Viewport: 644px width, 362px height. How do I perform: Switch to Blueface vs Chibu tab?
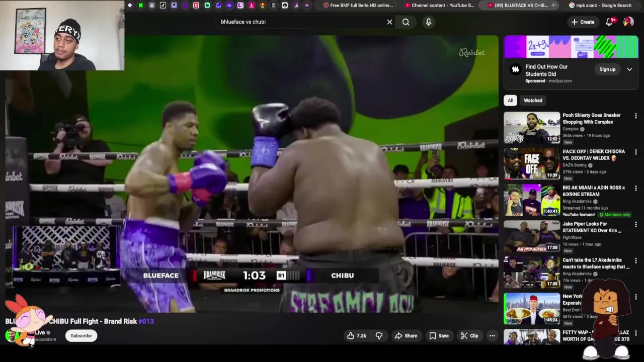(518, 6)
